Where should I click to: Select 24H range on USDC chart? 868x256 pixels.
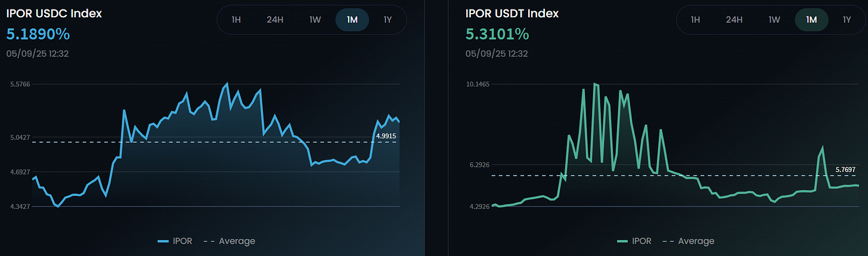275,20
